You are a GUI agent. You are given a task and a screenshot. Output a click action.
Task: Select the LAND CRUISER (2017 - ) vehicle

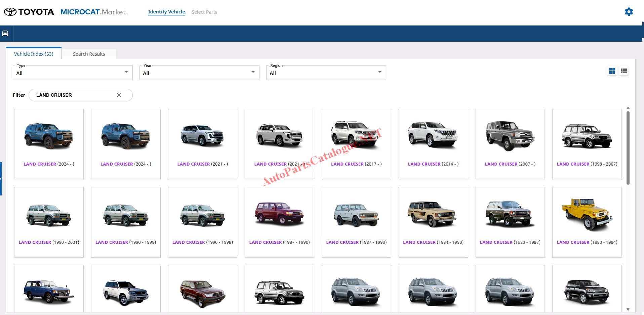tap(356, 144)
